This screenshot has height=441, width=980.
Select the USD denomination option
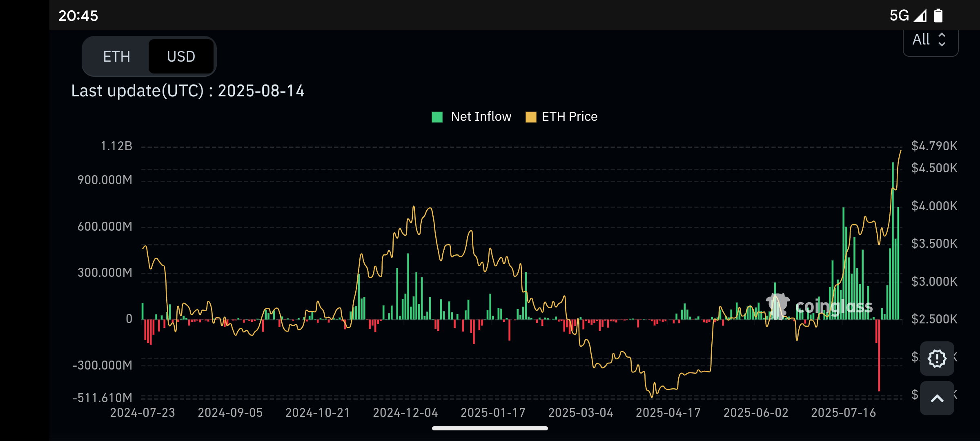(181, 56)
